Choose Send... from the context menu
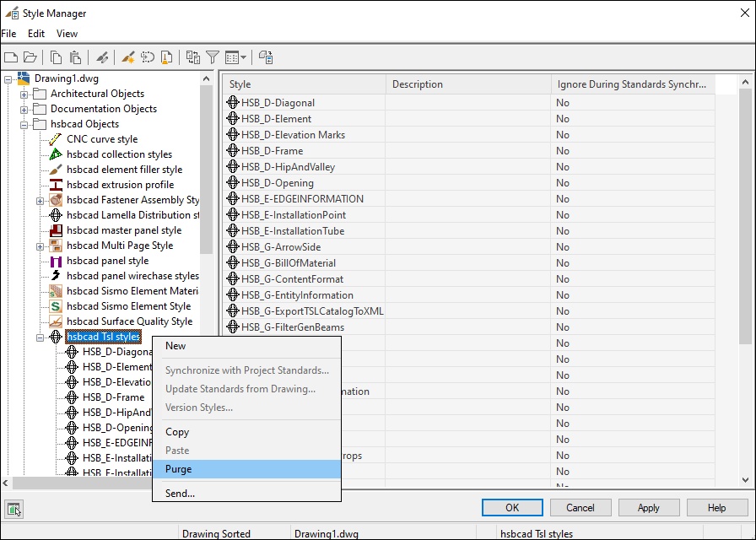Viewport: 756px width, 540px height. (x=247, y=494)
